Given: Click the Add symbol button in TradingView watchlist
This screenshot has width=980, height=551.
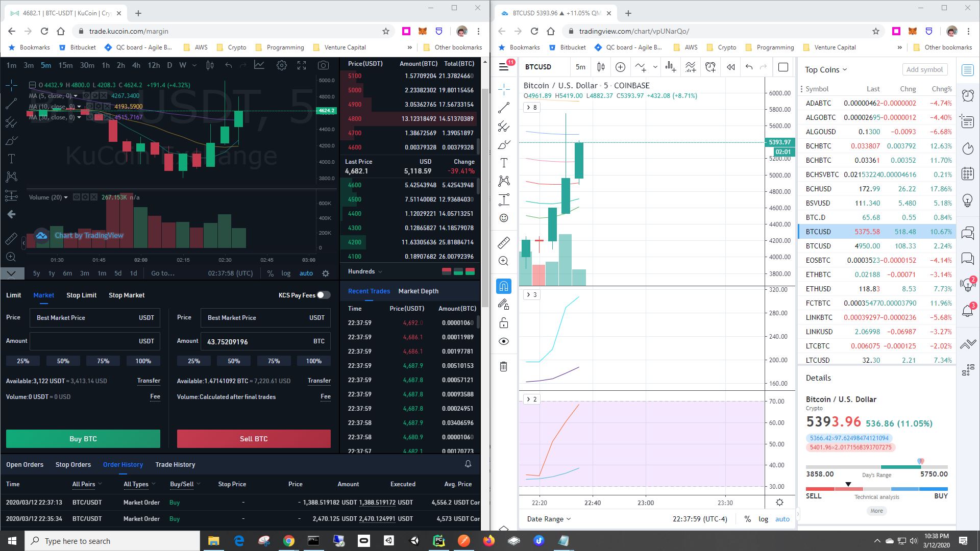Looking at the screenshot, I should point(924,69).
